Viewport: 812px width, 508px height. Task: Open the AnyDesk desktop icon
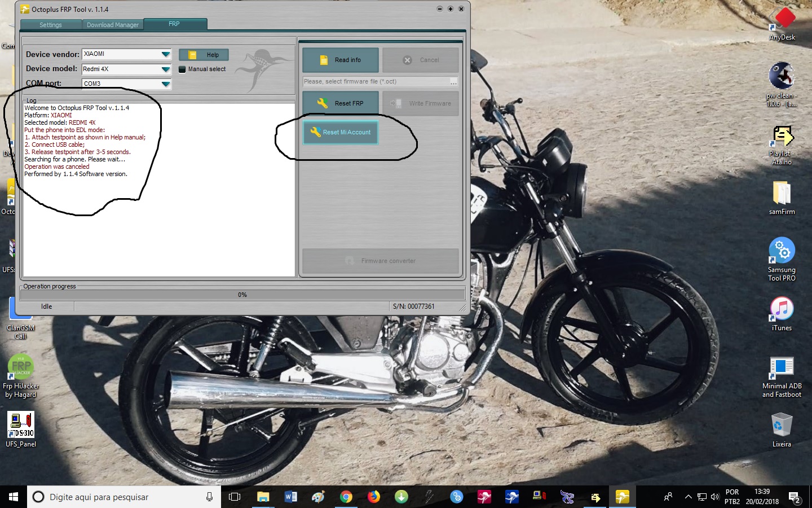[x=782, y=24]
